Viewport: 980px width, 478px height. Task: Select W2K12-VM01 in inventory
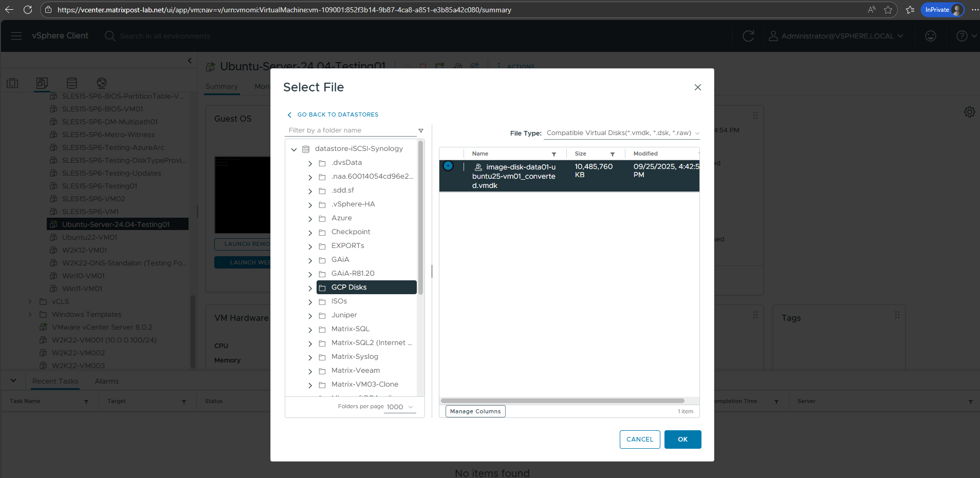pyautogui.click(x=85, y=250)
